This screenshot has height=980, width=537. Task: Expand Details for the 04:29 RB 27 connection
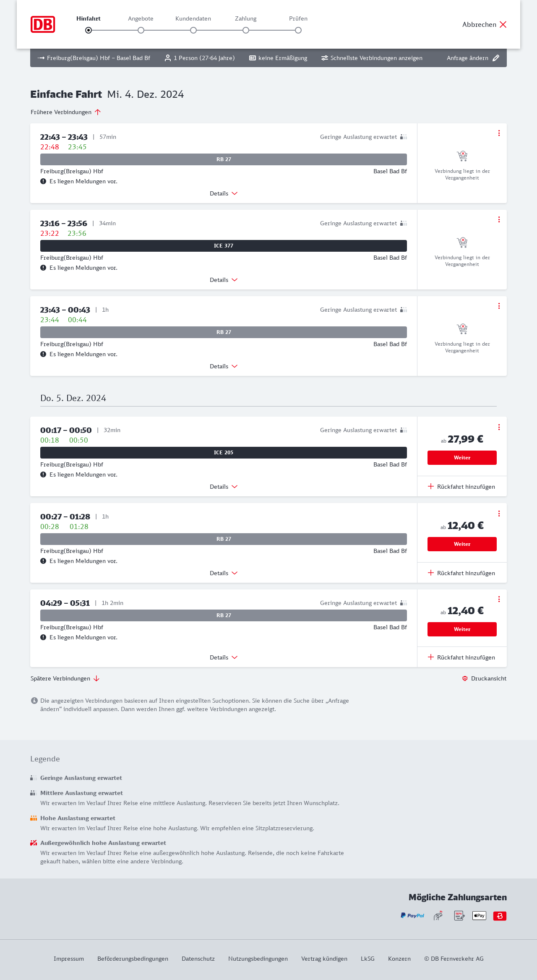pyautogui.click(x=224, y=657)
